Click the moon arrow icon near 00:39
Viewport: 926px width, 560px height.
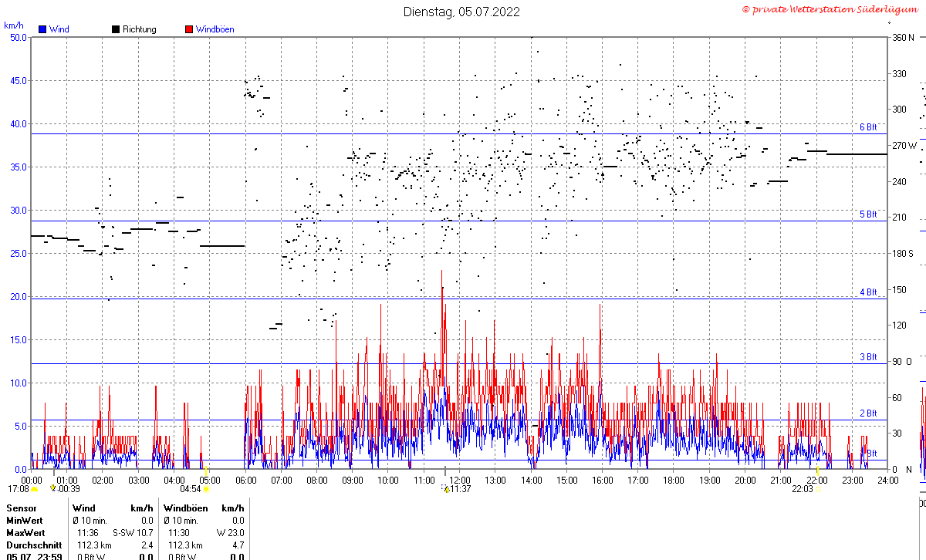pyautogui.click(x=52, y=488)
